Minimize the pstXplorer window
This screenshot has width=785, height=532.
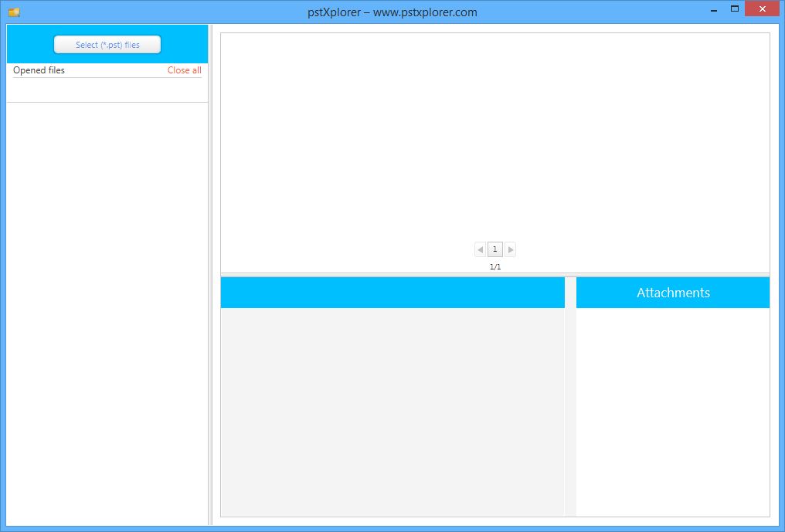click(x=714, y=9)
